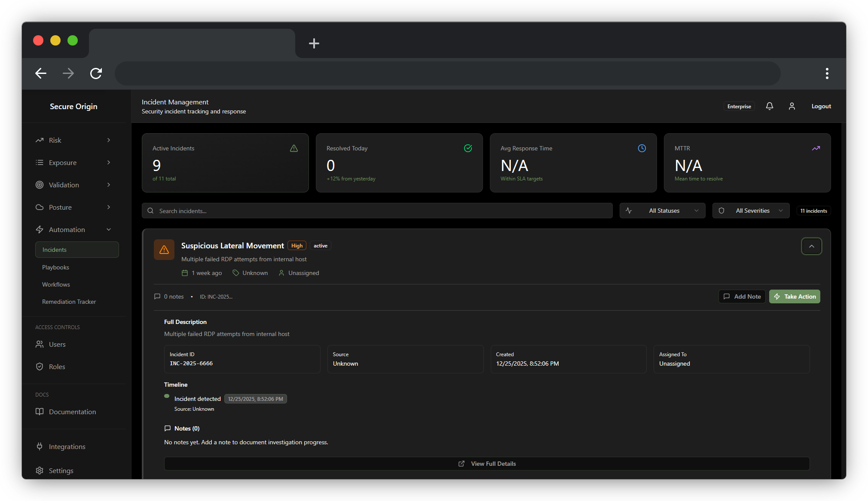The height and width of the screenshot is (501, 868).
Task: Click the orange warning incident icon
Action: point(164,250)
